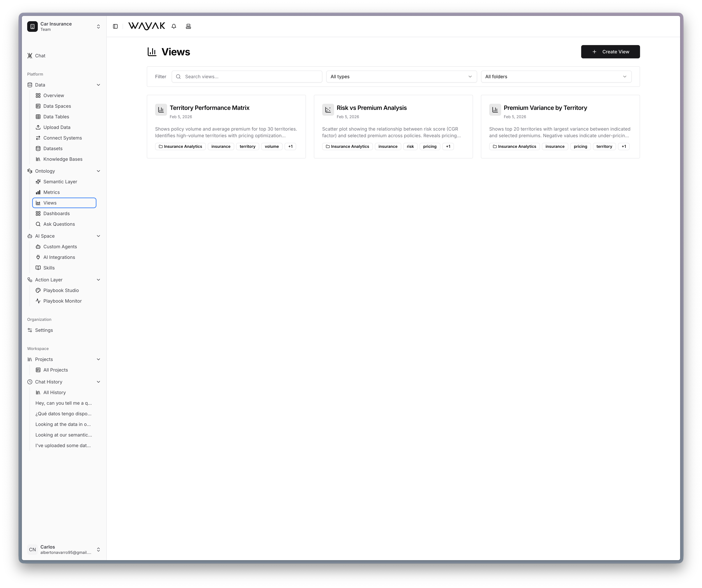Click the CN user avatar
Viewport: 702px width, 588px height.
pos(32,550)
